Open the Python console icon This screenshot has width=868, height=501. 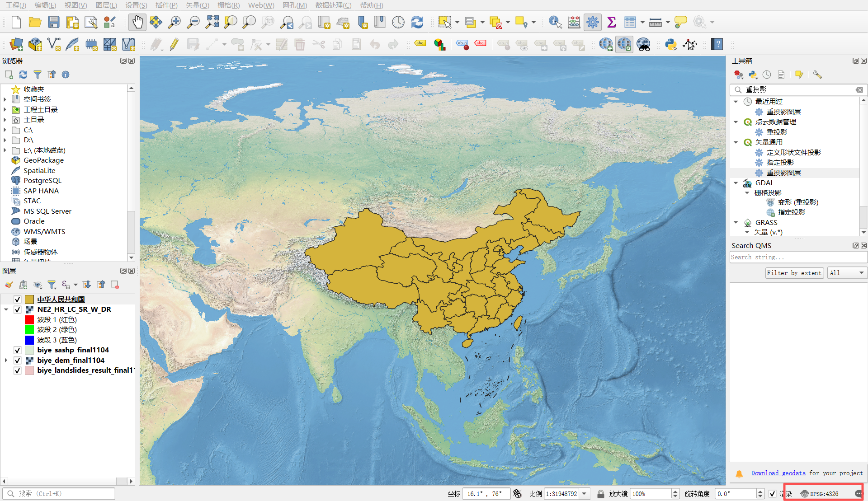[670, 44]
